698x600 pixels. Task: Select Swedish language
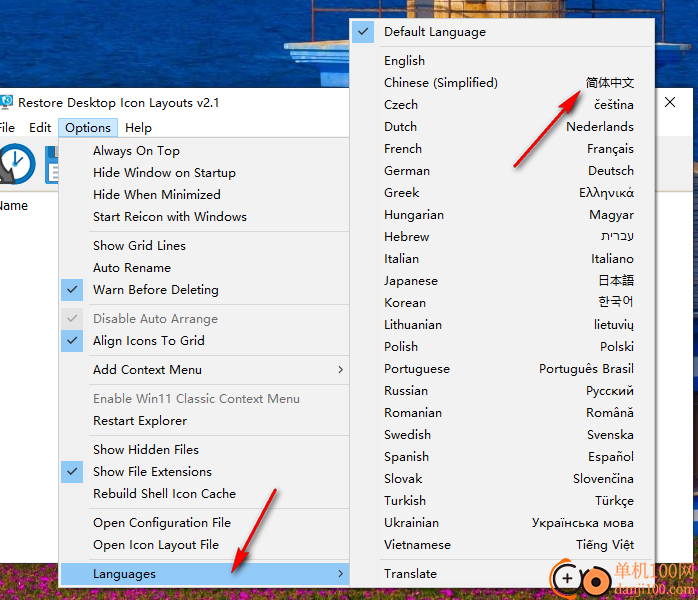[x=502, y=435]
